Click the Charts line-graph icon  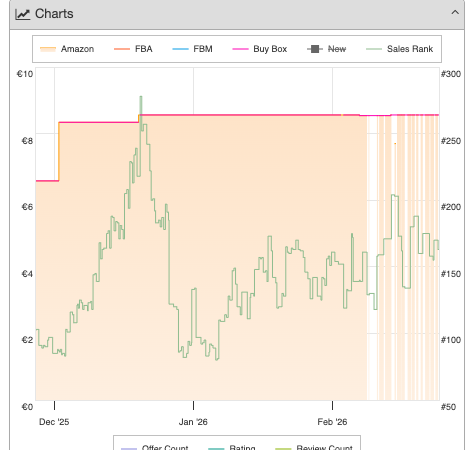tap(23, 14)
